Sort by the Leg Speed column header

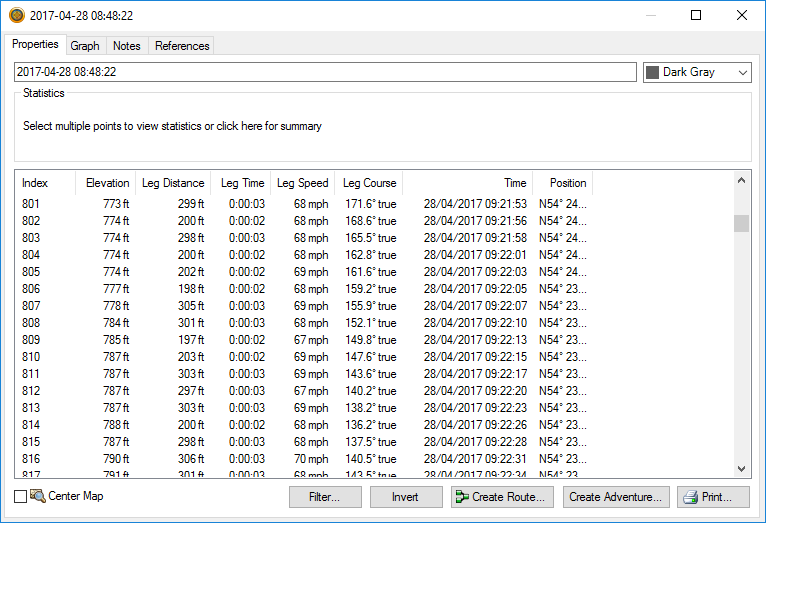pyautogui.click(x=303, y=183)
